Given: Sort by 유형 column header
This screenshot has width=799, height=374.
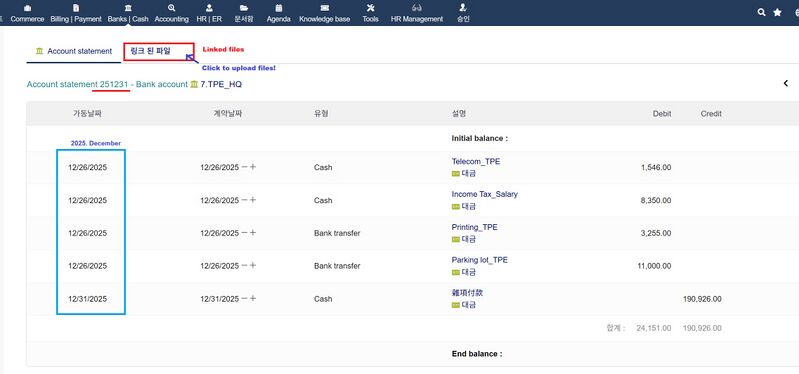Looking at the screenshot, I should tap(321, 114).
